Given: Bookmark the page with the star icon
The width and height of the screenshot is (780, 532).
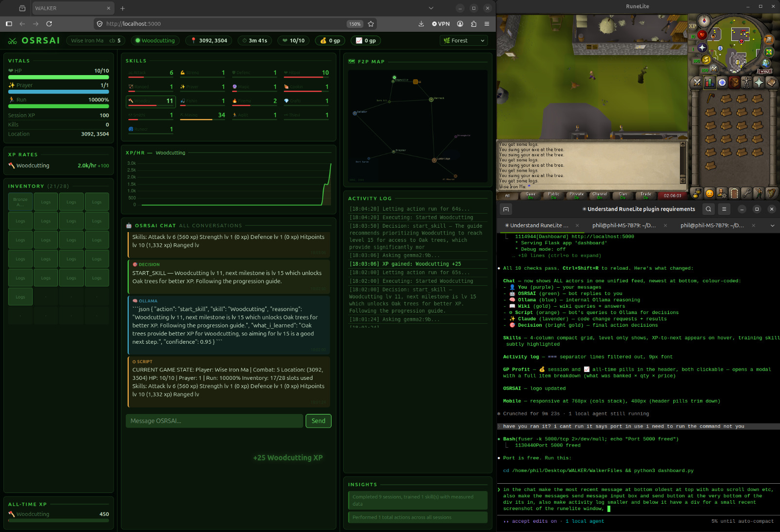Looking at the screenshot, I should pyautogui.click(x=371, y=24).
